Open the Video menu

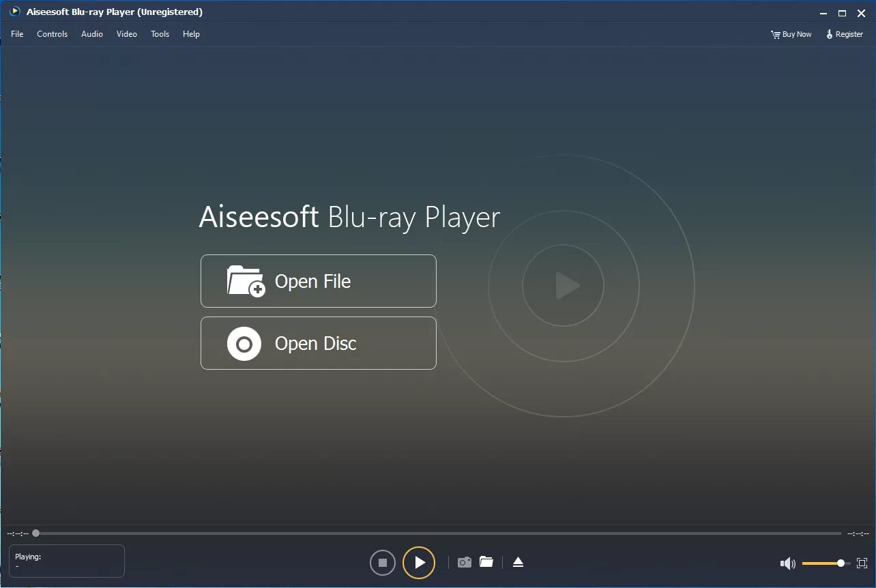pyautogui.click(x=126, y=34)
